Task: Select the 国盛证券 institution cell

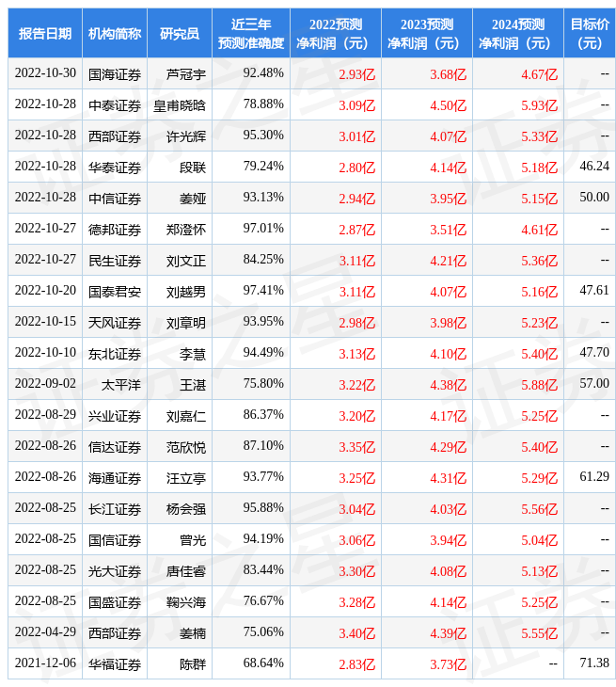Action: point(115,603)
